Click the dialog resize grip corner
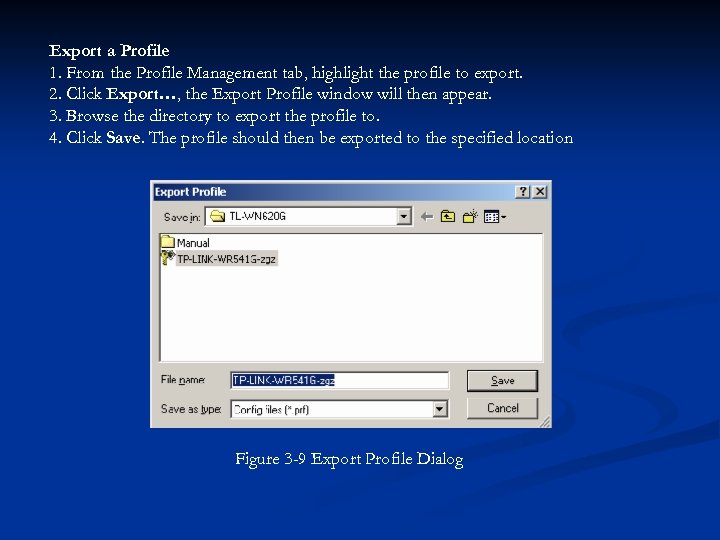The width and height of the screenshot is (720, 540). [545, 422]
